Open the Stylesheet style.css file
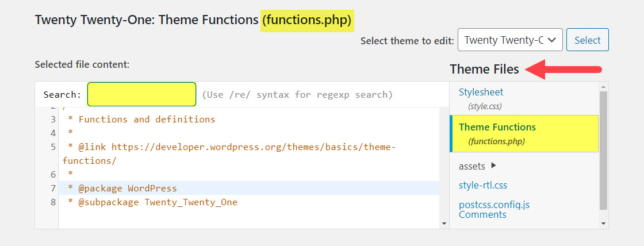 (x=481, y=92)
